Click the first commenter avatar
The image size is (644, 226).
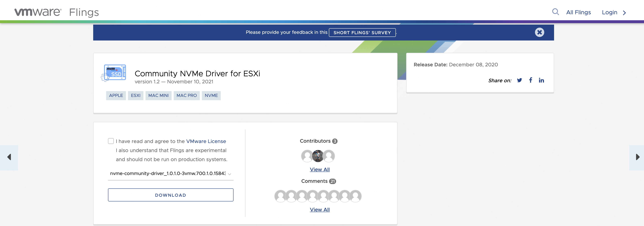[280, 196]
